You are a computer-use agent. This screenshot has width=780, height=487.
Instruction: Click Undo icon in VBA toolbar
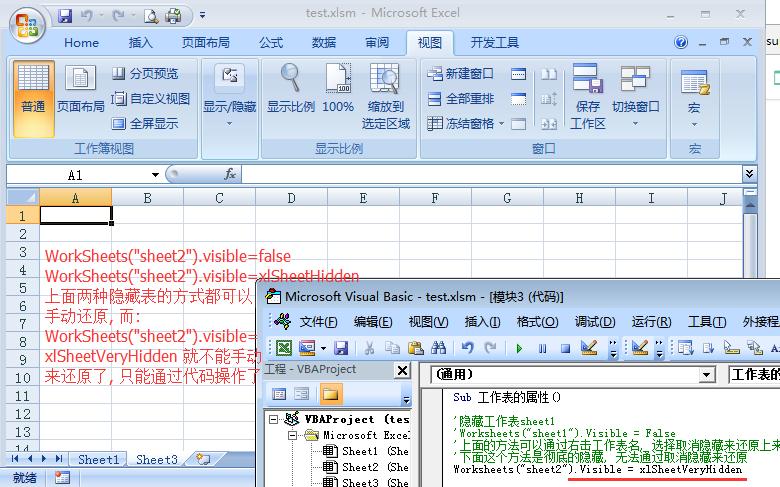tap(467, 348)
